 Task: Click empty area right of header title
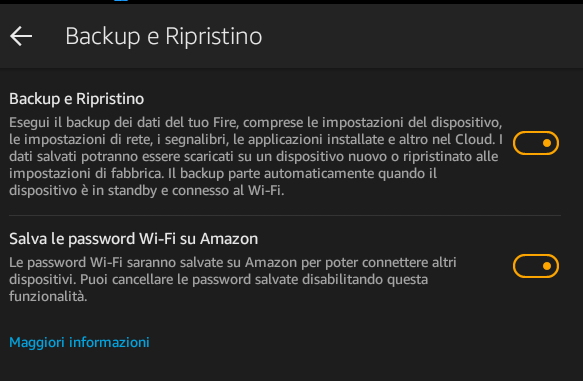(420, 36)
